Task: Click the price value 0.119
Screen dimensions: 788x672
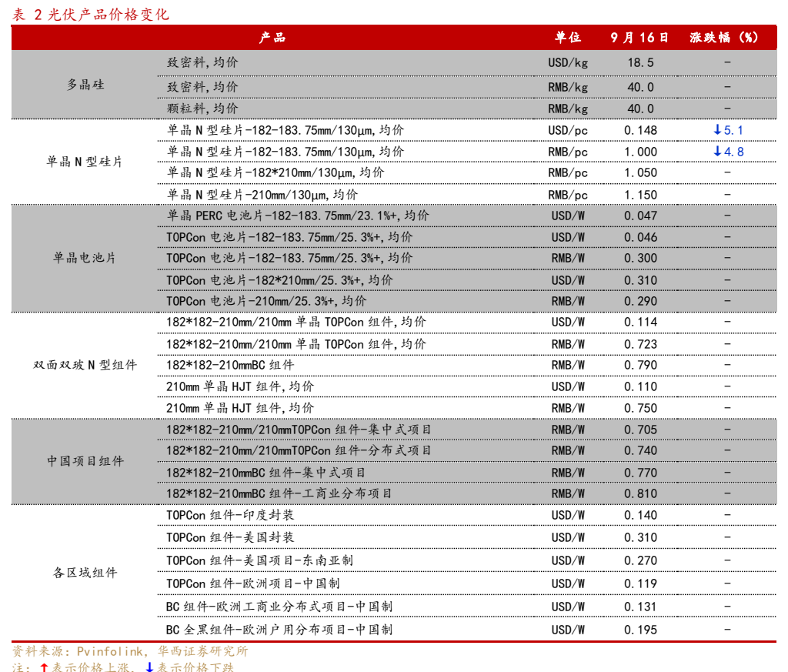Action: pos(641,584)
